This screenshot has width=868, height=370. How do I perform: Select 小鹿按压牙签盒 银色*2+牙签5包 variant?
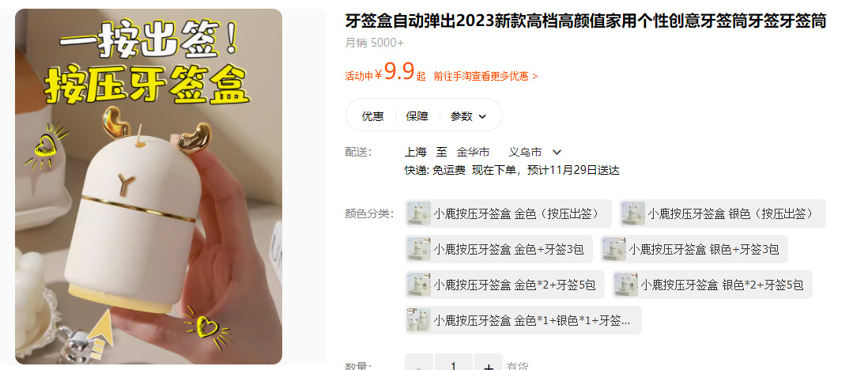pyautogui.click(x=712, y=285)
